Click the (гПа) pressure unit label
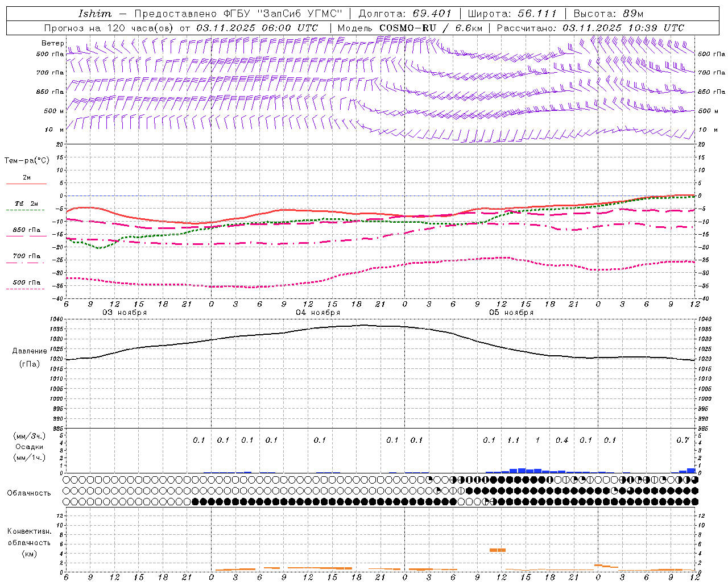728x582 pixels. point(30,364)
